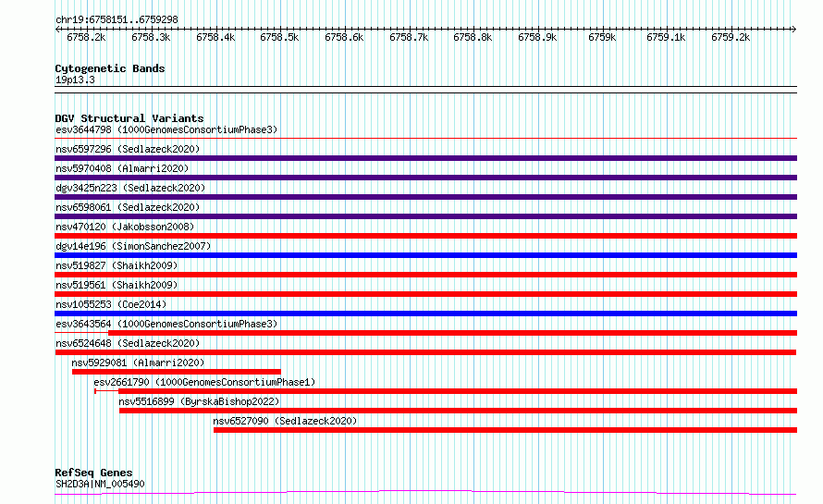This screenshot has width=823, height=504.
Task: Click the 6758.8k ruler tick label
Action: [x=473, y=37]
